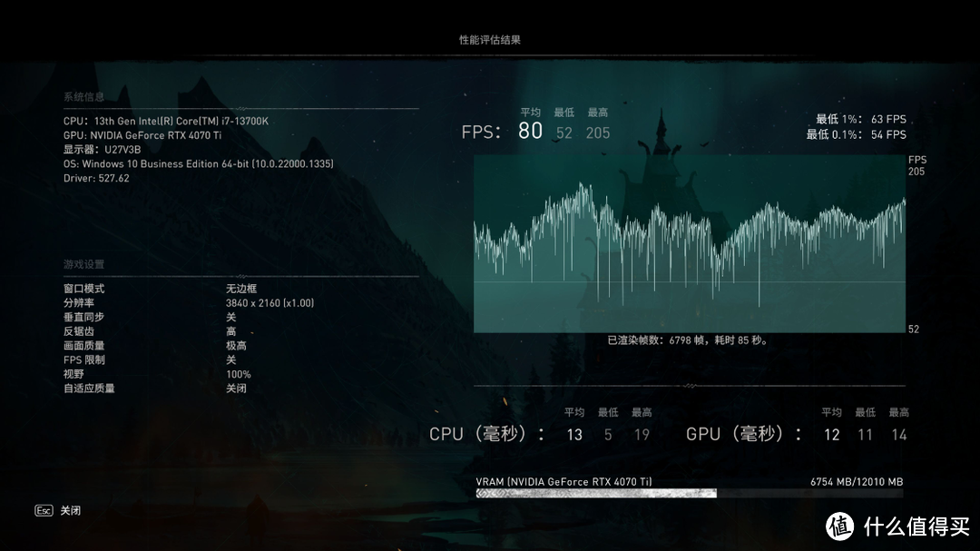Click the 已渲染帧数 6798 帧 line
Image resolution: width=980 pixels, height=551 pixels.
pos(689,340)
